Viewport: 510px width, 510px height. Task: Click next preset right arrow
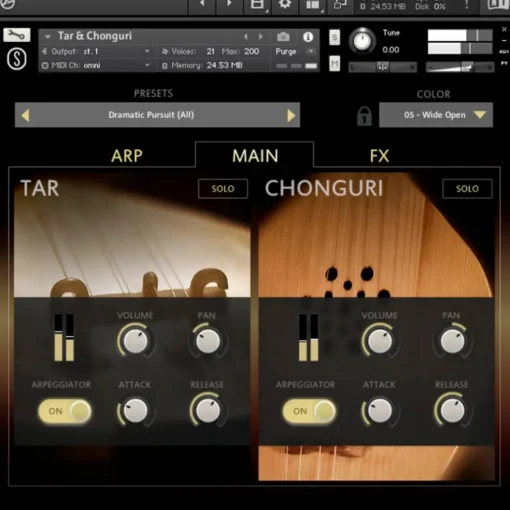pos(291,115)
